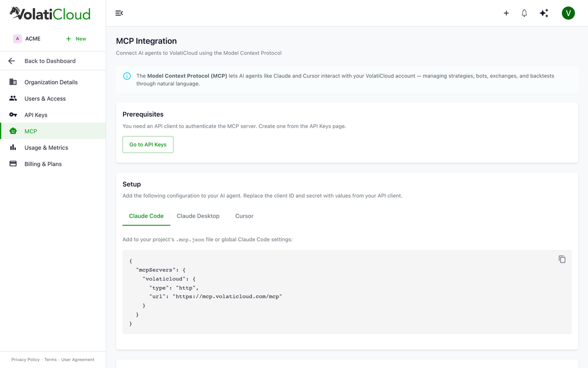Click the Setup heading

click(x=132, y=184)
